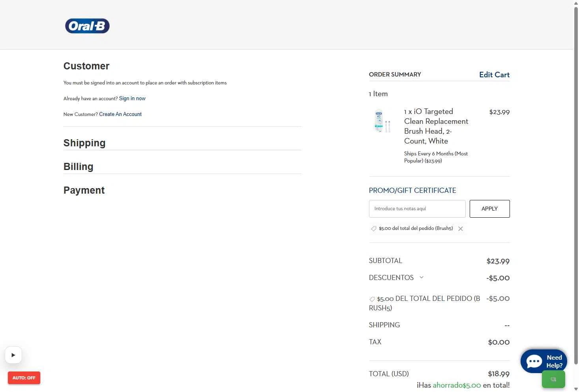The image size is (579, 392).
Task: Click the page's vertical scrollbar
Action: coord(576,158)
